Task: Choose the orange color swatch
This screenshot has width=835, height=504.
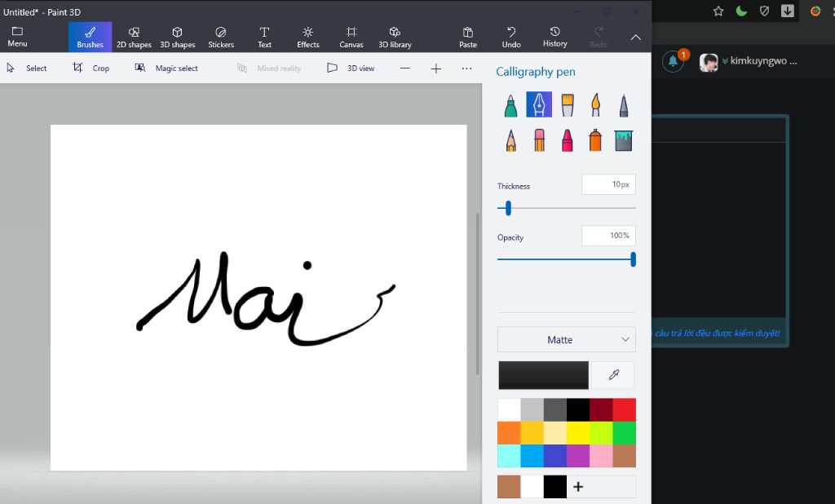Action: point(509,432)
